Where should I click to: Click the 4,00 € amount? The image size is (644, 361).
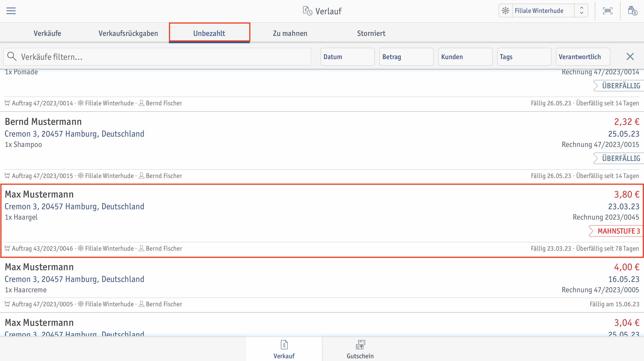pos(627,267)
